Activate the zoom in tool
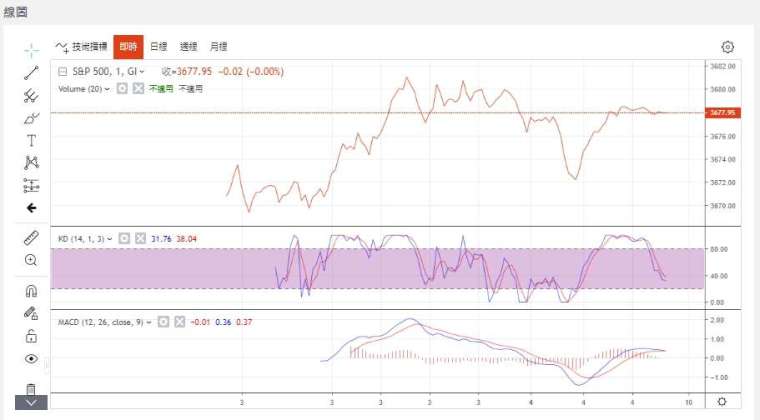This screenshot has width=760, height=420. coord(31,260)
